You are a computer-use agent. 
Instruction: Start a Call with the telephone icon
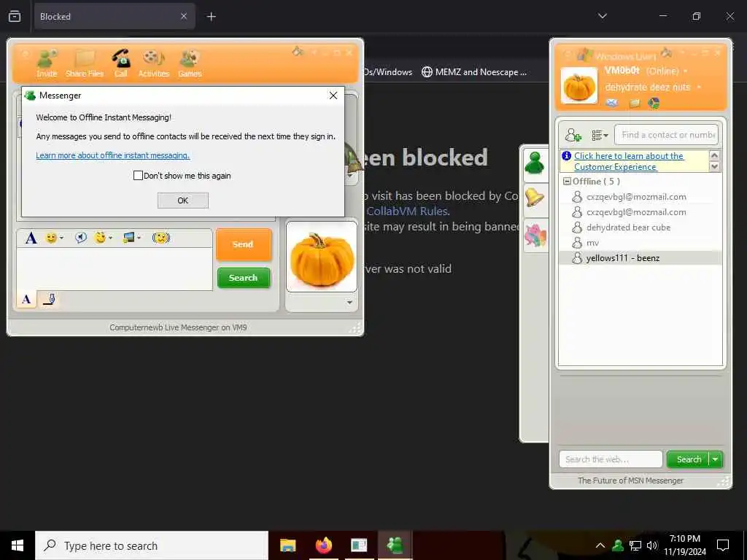coord(121,63)
